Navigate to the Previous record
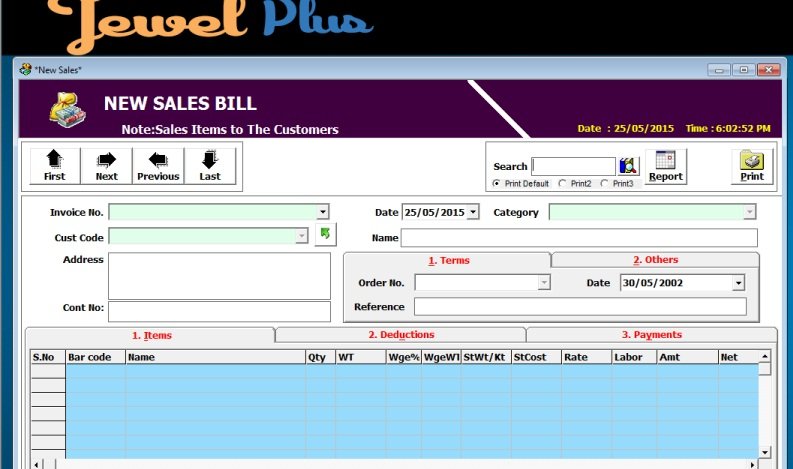The width and height of the screenshot is (793, 469). tap(158, 166)
